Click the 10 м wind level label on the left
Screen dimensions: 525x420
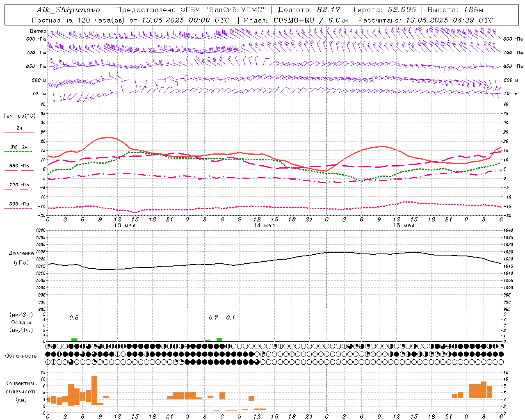coord(39,94)
